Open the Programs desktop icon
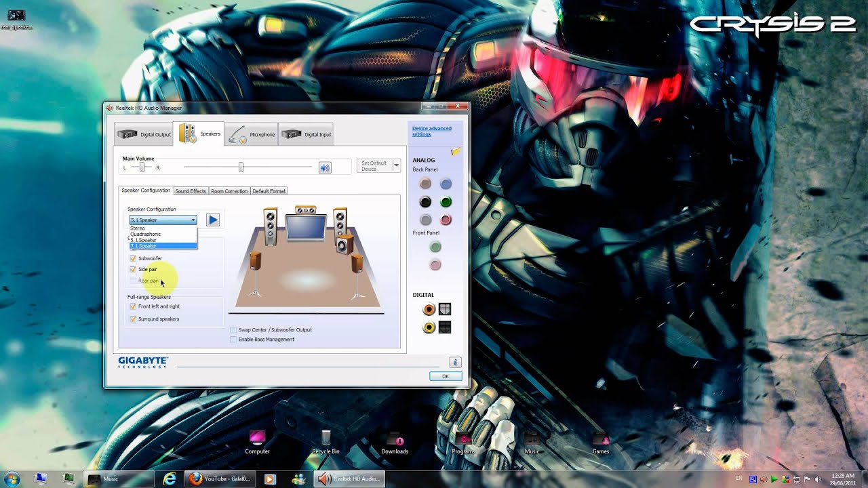The image size is (868, 488). (x=464, y=443)
